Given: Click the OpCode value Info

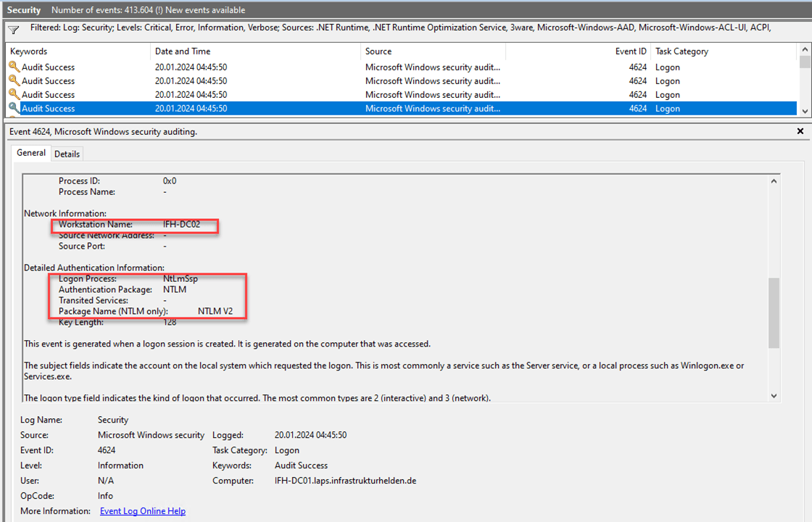Looking at the screenshot, I should point(105,496).
